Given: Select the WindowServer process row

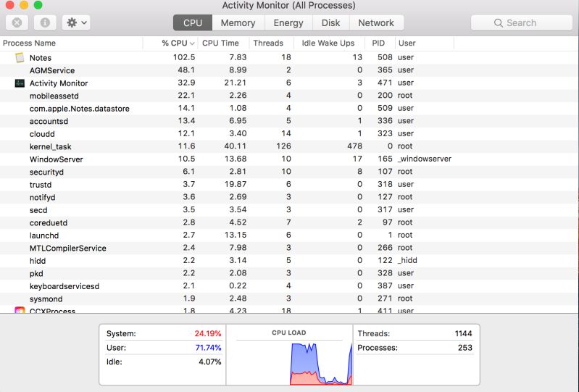Looking at the screenshot, I should 289,159.
